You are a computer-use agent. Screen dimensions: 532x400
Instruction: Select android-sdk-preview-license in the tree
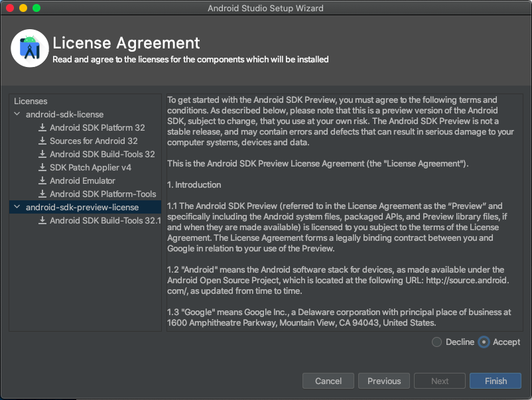82,207
